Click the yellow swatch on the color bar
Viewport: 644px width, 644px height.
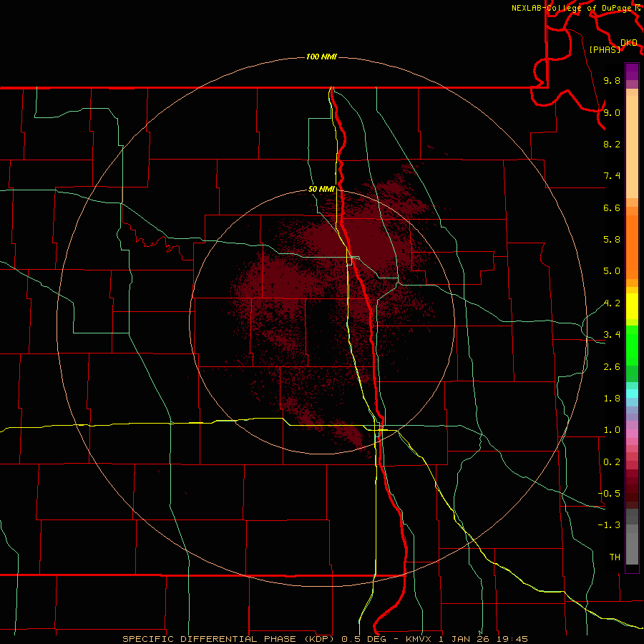(632, 306)
